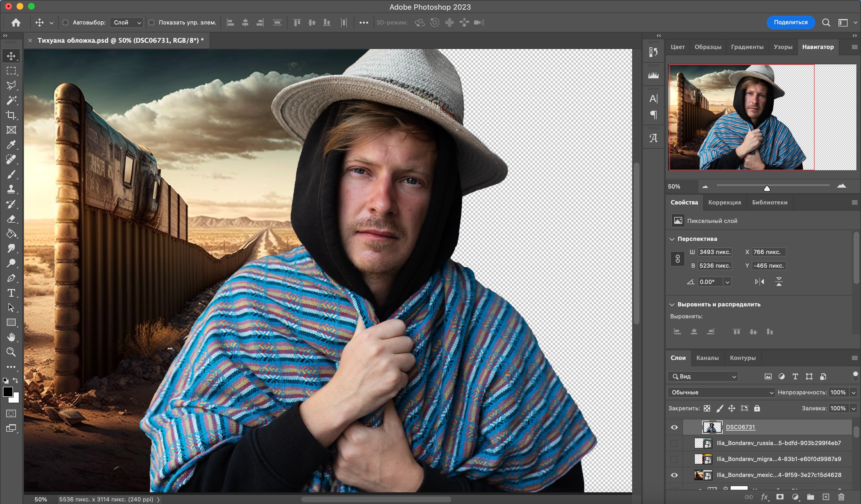Toggle Quick Mask mode

pyautogui.click(x=11, y=413)
